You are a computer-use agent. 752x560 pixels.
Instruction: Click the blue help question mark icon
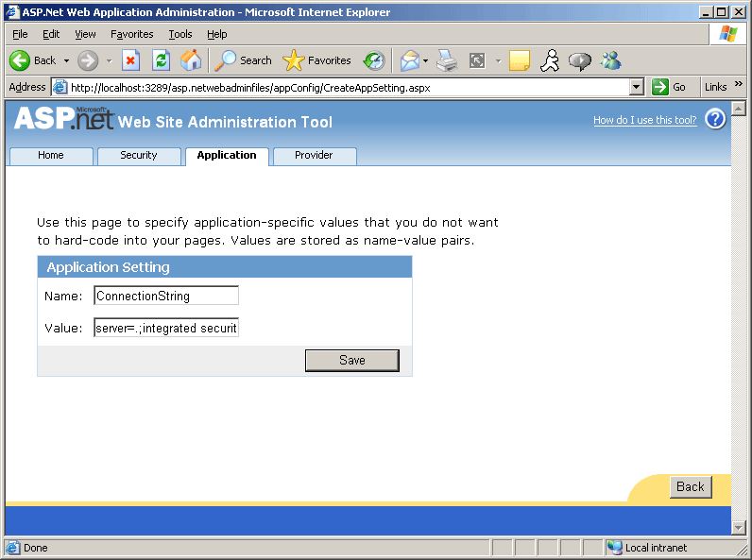click(715, 120)
